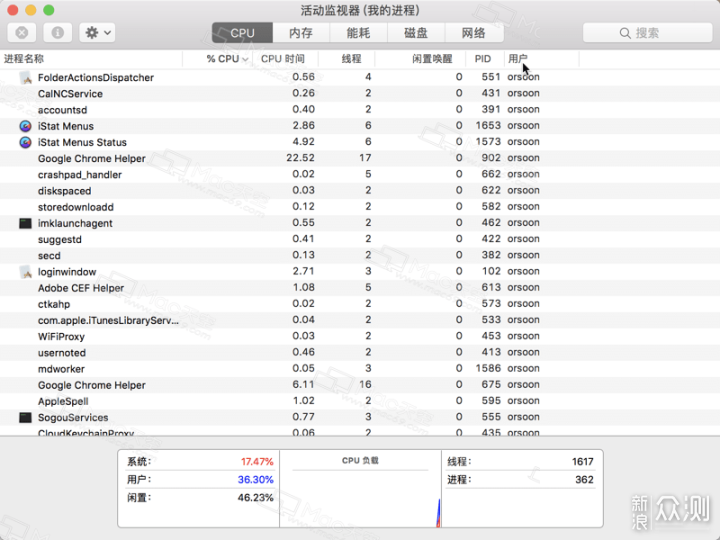Click the quit process (X) toolbar button
720x540 pixels.
[22, 33]
